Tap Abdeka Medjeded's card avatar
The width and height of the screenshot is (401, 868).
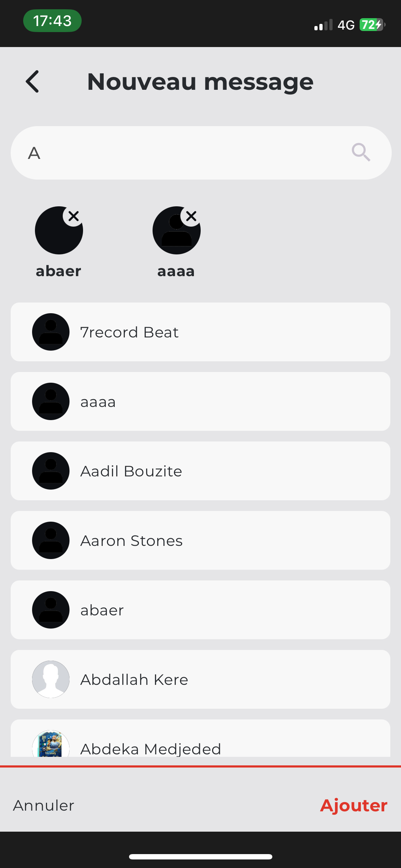point(51,744)
